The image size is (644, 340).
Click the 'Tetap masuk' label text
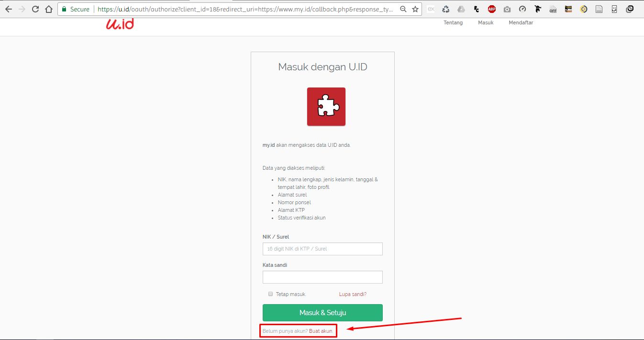(x=291, y=294)
